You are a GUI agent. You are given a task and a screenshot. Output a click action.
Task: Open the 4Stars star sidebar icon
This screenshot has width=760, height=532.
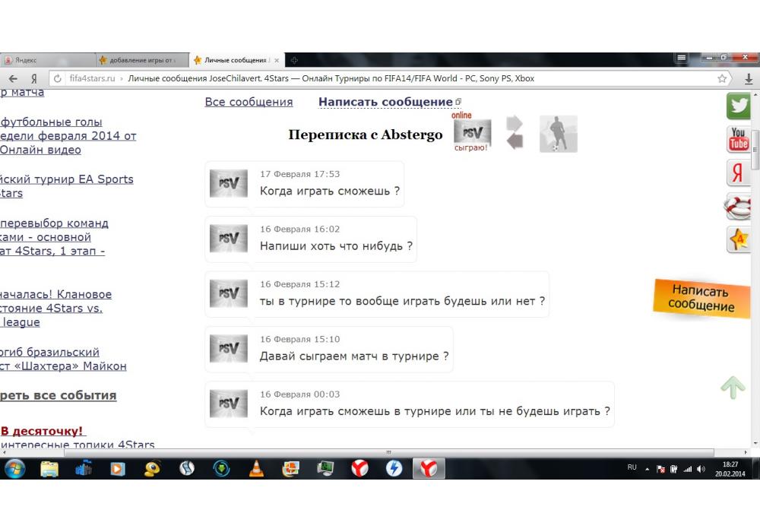coord(738,239)
